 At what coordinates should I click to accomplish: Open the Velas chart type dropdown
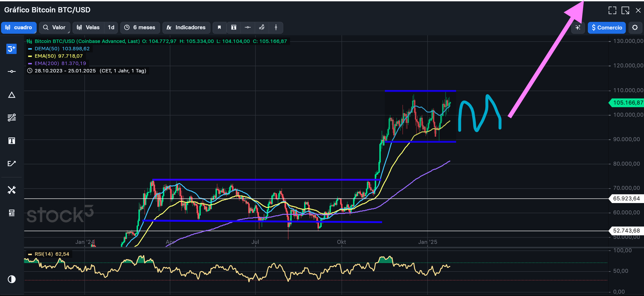88,27
